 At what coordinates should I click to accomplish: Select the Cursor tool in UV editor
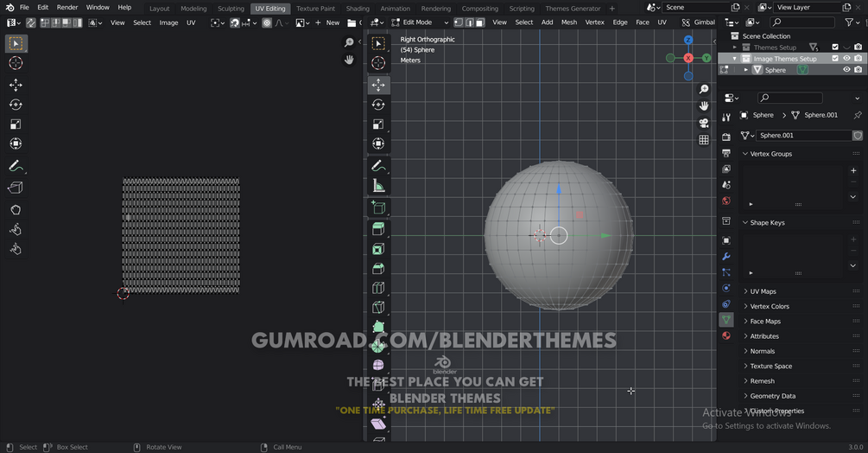[16, 63]
